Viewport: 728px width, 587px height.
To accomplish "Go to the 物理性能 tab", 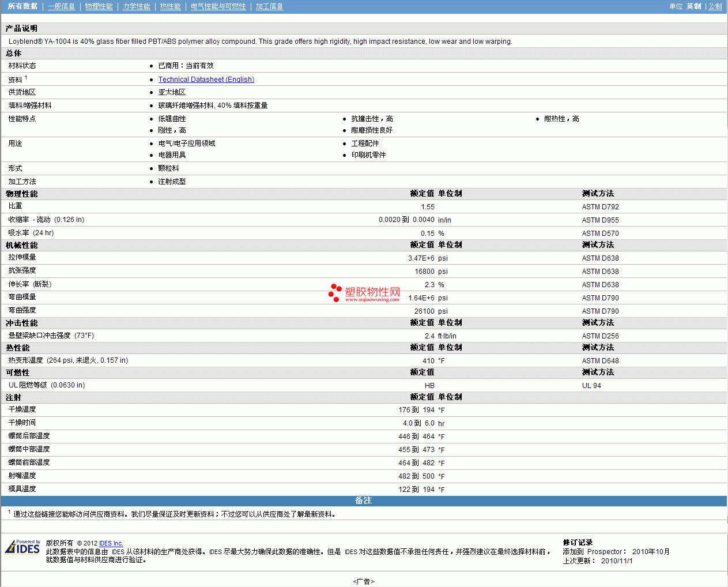I will (x=99, y=6).
